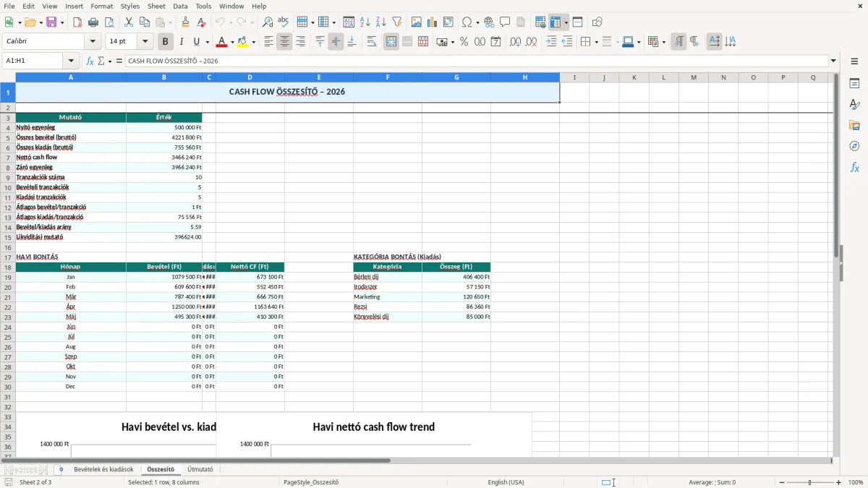
Task: Toggle Underline formatting
Action: click(x=197, y=42)
